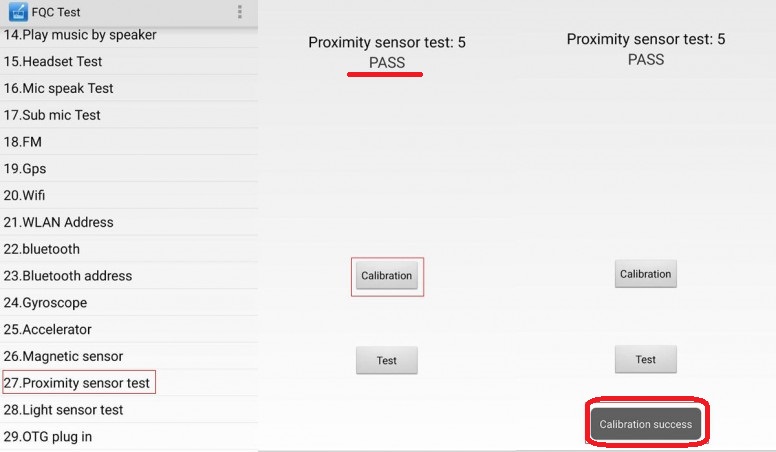776x452 pixels.
Task: Select Mic speak Test entry
Action: [x=58, y=88]
